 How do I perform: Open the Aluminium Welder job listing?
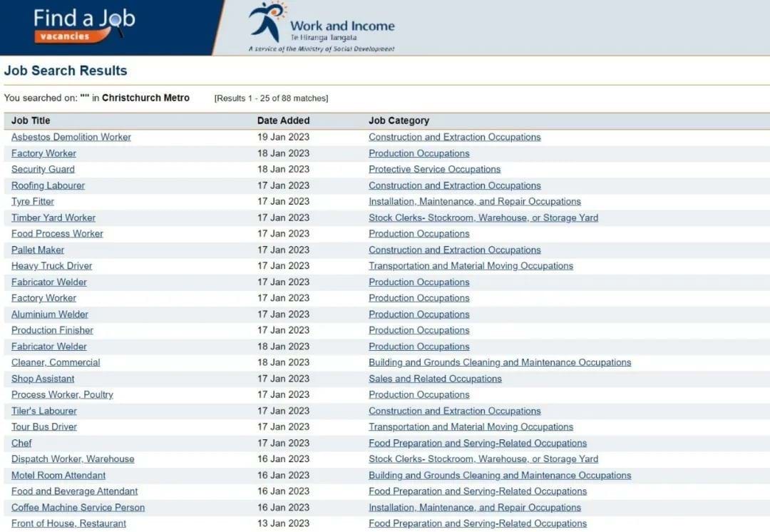[50, 314]
